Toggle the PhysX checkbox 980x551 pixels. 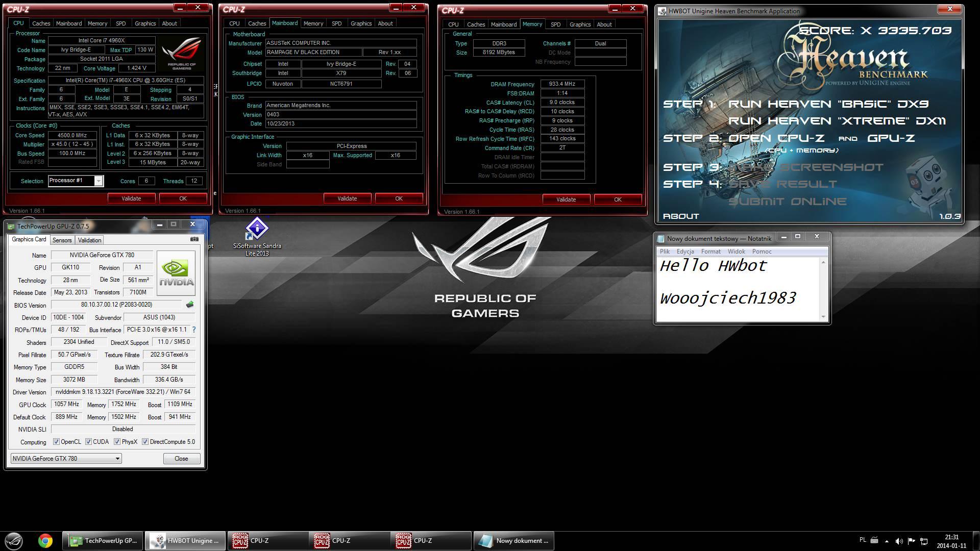[x=117, y=442]
